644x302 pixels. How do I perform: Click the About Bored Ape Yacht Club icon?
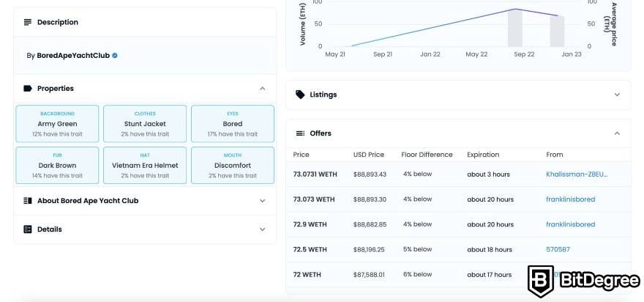28,201
